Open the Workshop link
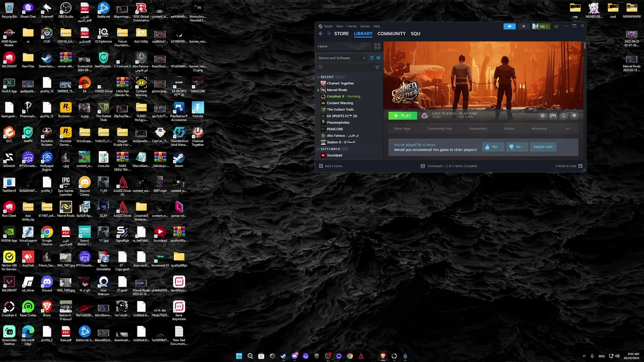Image resolution: width=644 pixels, height=362 pixels. (x=539, y=129)
